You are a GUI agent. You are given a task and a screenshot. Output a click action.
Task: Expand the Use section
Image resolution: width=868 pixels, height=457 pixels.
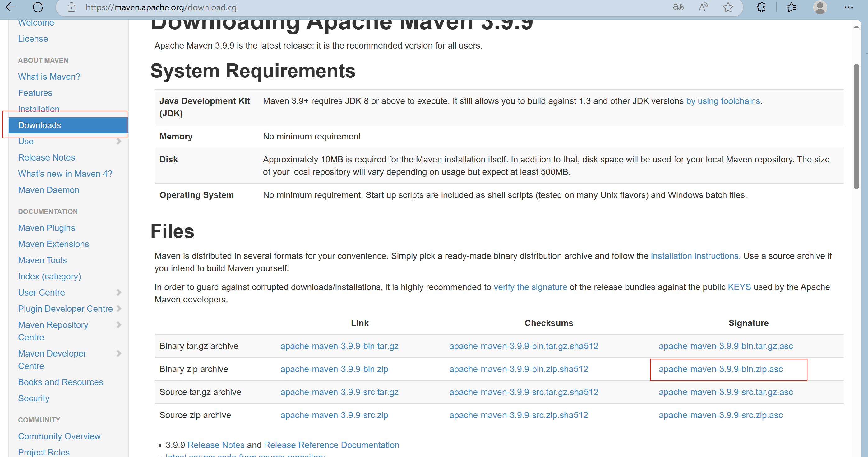(119, 141)
